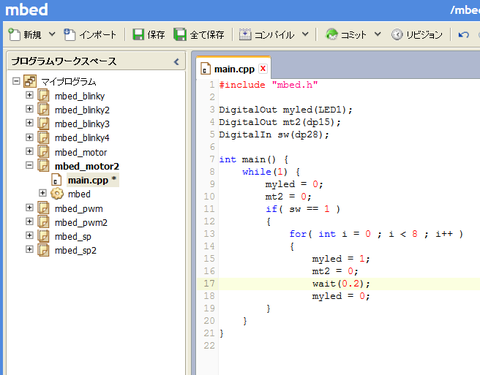Click the Import (インポート) button
Image resolution: width=480 pixels, height=375 pixels.
pyautogui.click(x=90, y=34)
